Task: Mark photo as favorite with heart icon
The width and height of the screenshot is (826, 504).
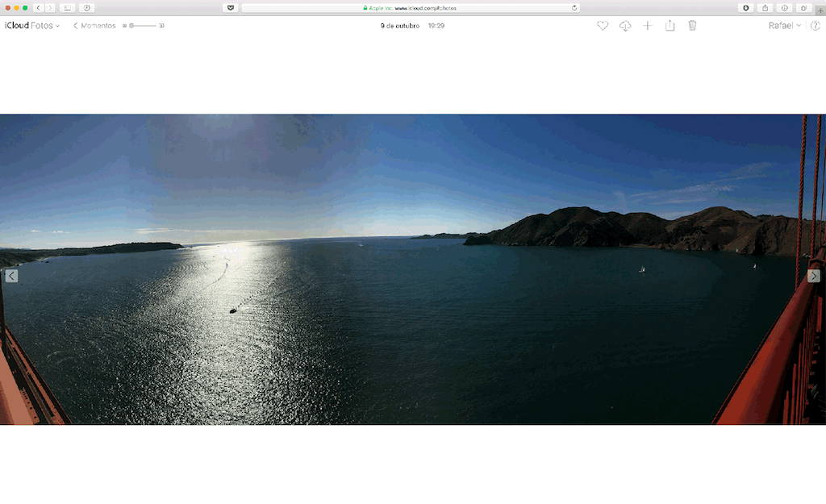Action: (603, 25)
